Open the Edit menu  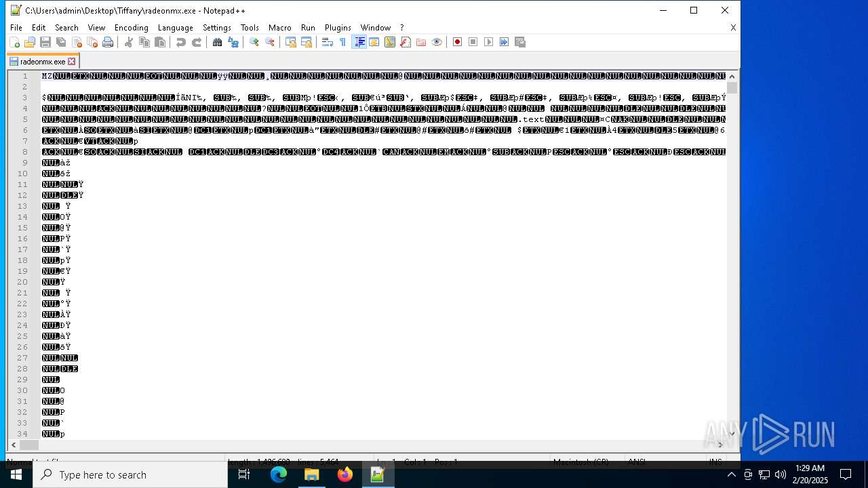(39, 28)
